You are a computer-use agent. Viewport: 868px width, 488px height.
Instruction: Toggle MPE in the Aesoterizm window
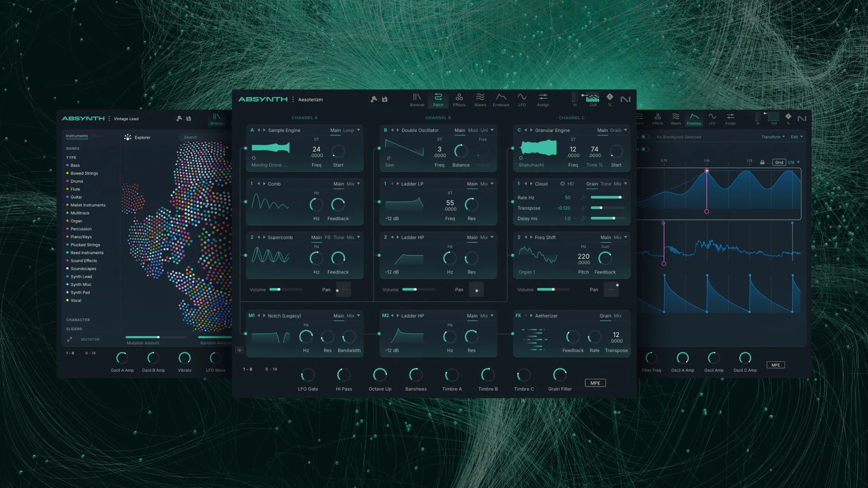[x=595, y=383]
